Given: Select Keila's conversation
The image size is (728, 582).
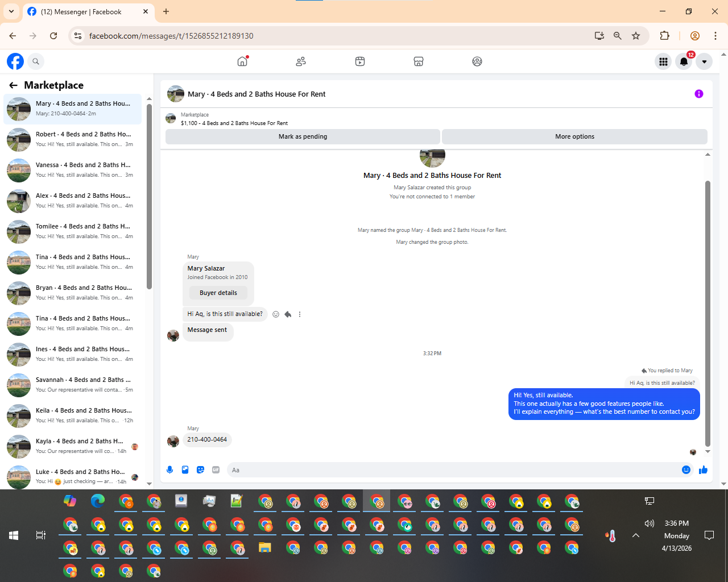Looking at the screenshot, I should click(x=73, y=415).
